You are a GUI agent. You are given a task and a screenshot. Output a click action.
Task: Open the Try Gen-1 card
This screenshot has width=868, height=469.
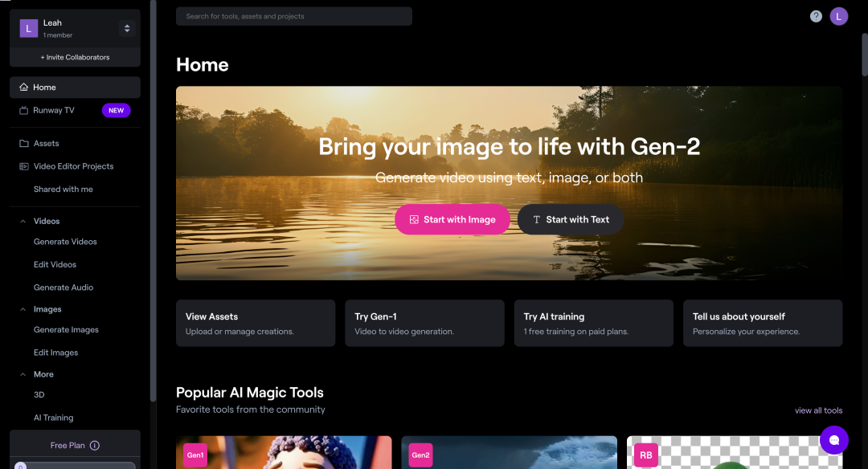pyautogui.click(x=424, y=323)
